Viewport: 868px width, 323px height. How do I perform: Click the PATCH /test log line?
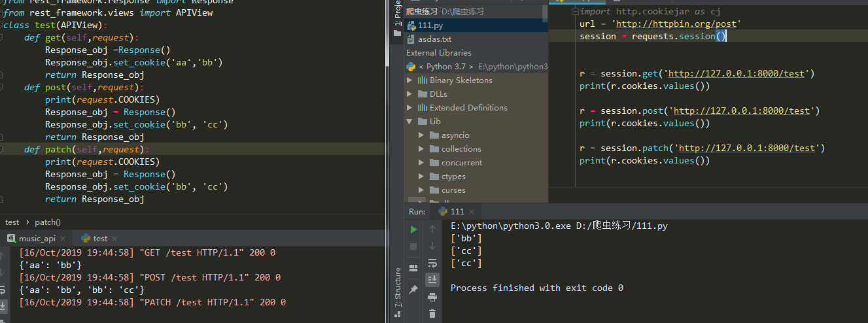pos(152,303)
